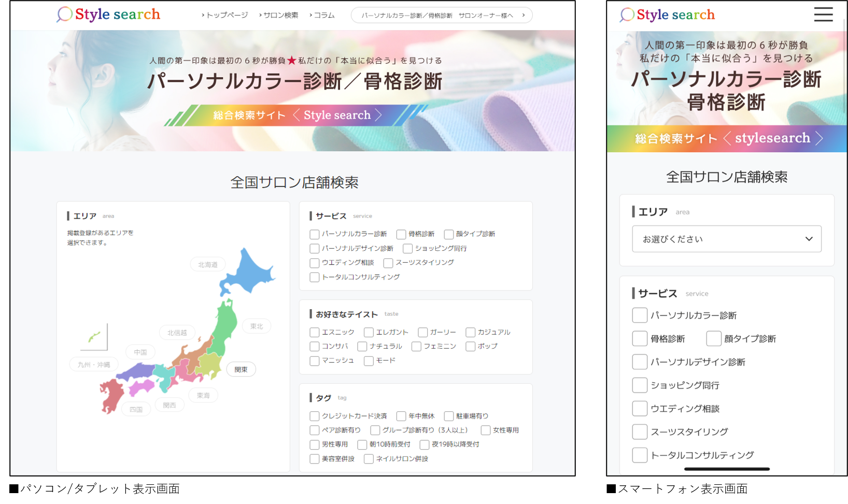Enable the クレジットカード決済 tag filter

(314, 416)
